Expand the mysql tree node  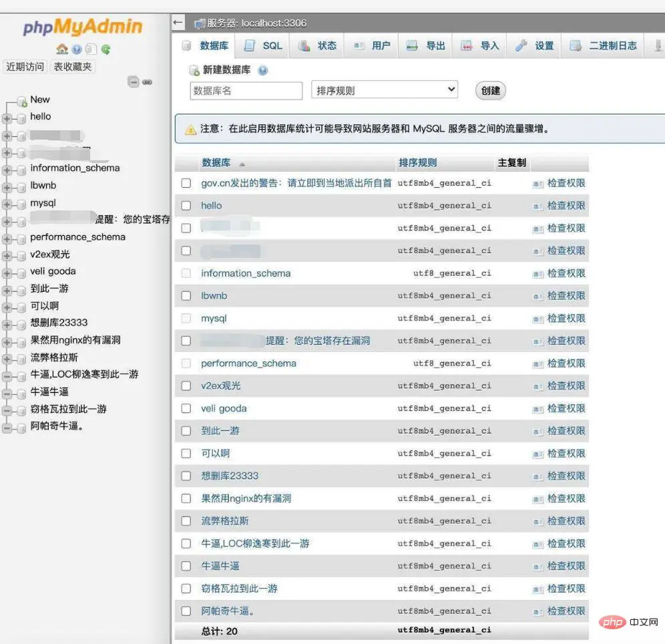(7, 204)
